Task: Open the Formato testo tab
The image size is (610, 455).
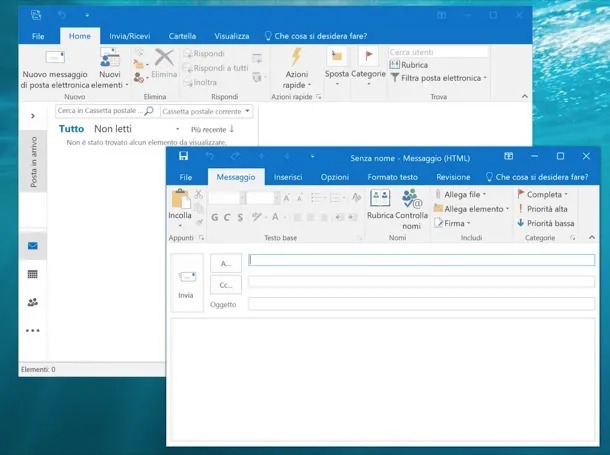Action: pyautogui.click(x=393, y=177)
